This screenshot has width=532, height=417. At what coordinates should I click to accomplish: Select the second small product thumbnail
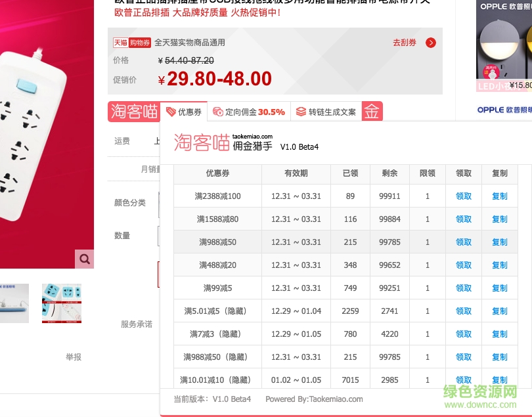click(62, 303)
